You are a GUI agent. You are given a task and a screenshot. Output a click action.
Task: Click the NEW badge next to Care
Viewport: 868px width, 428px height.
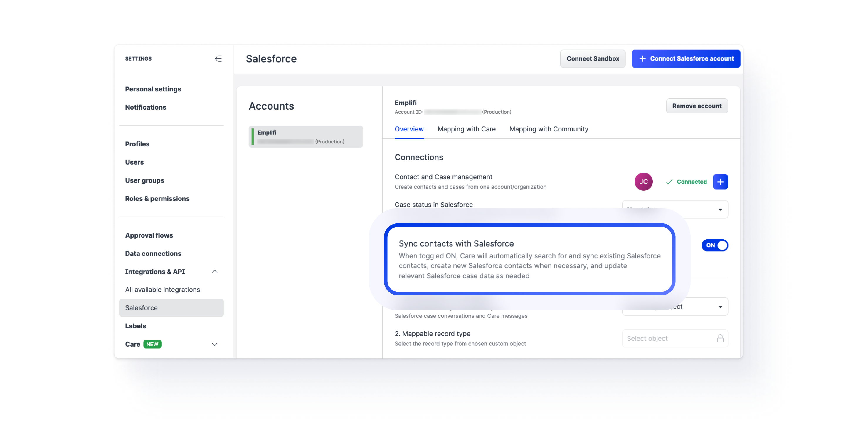pos(152,344)
